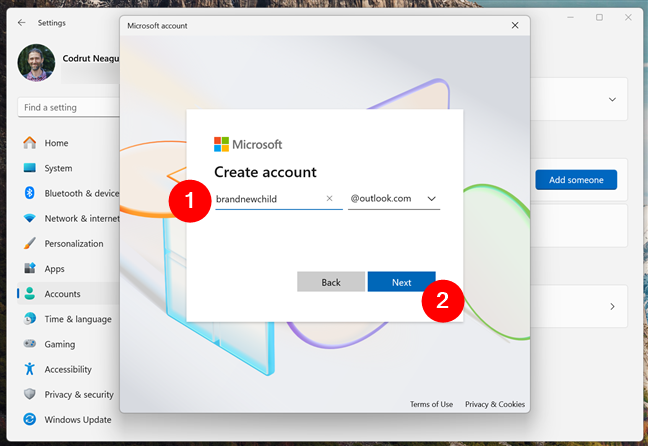Click the Gaming controller icon

click(x=29, y=343)
